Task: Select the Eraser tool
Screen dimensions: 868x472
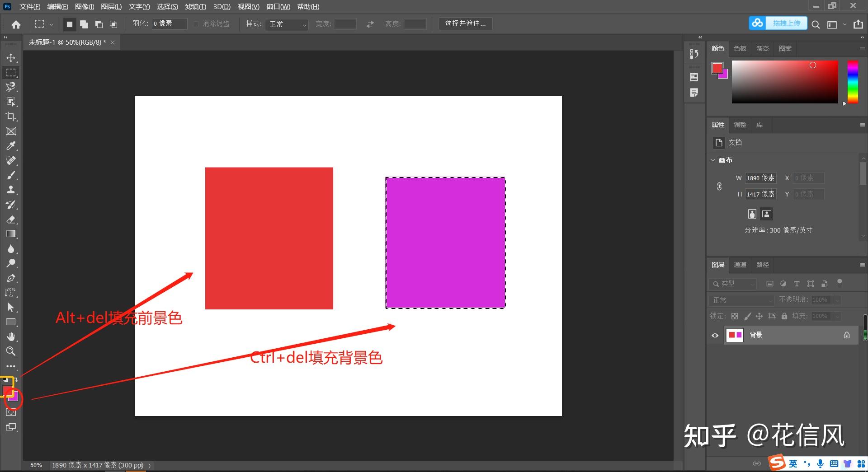Action: coord(11,220)
